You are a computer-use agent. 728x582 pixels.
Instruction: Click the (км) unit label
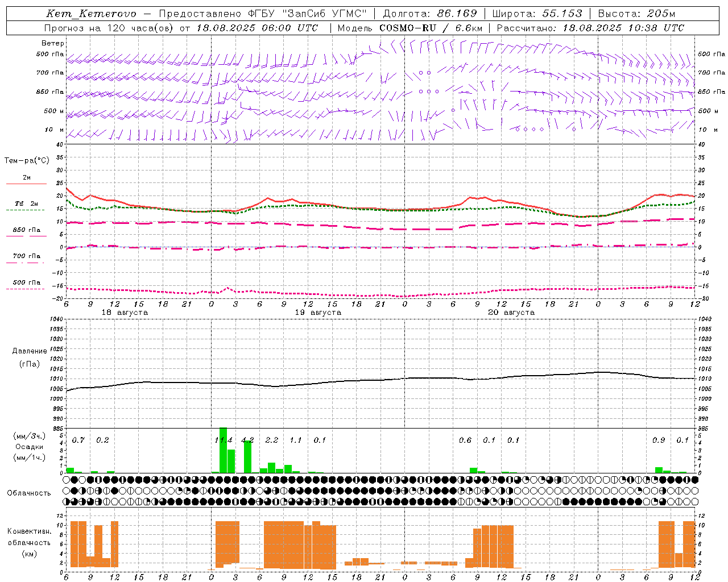pos(29,554)
